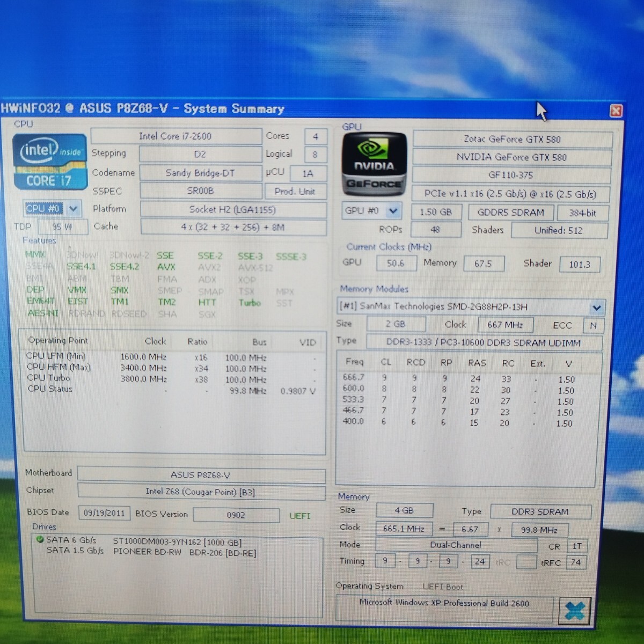Click the Intel Z68 (Cougar Point) chipset field
The width and height of the screenshot is (644, 644).
[x=200, y=492]
